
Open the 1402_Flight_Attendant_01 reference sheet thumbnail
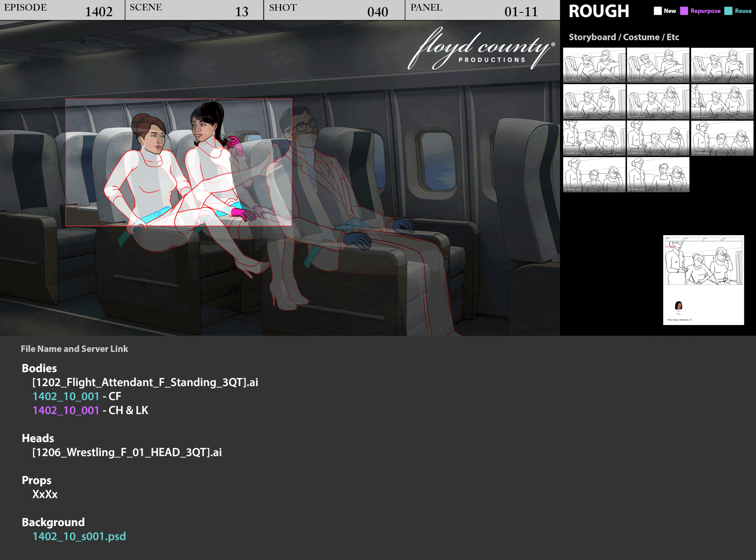pos(703,280)
